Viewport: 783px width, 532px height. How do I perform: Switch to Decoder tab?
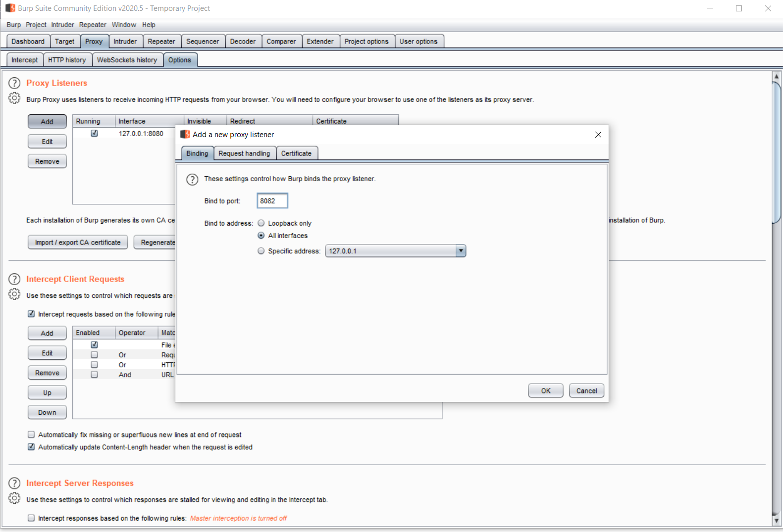[243, 42]
